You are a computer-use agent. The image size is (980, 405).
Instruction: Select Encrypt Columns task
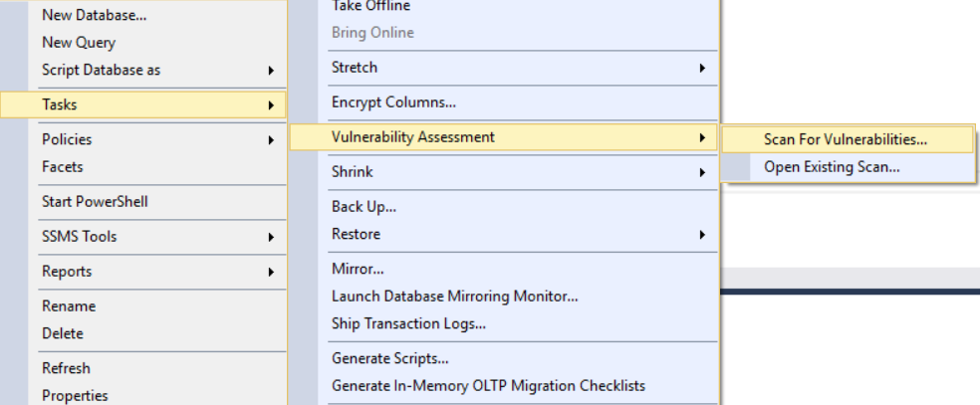click(x=393, y=101)
